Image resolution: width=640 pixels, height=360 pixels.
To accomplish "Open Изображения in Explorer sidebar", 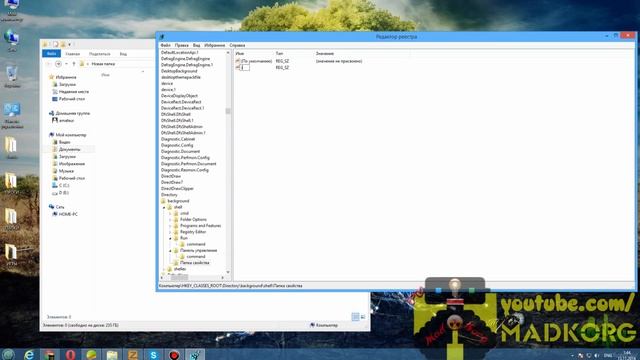I will pyautogui.click(x=72, y=164).
